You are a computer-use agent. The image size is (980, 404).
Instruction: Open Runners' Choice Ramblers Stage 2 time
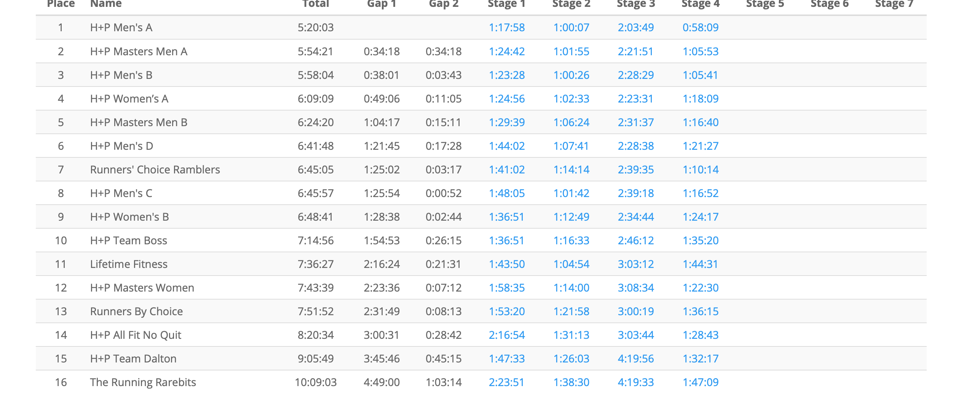(x=571, y=170)
